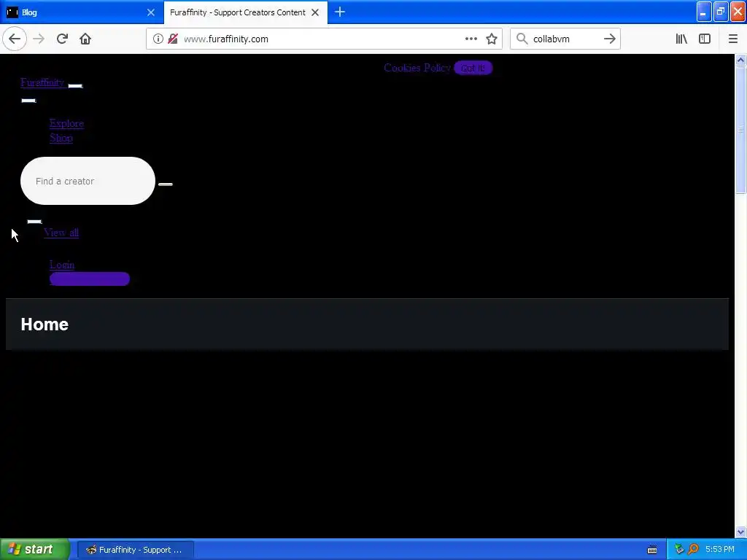This screenshot has width=747, height=560.
Task: Click the magnifier icon in system tray
Action: click(x=693, y=550)
